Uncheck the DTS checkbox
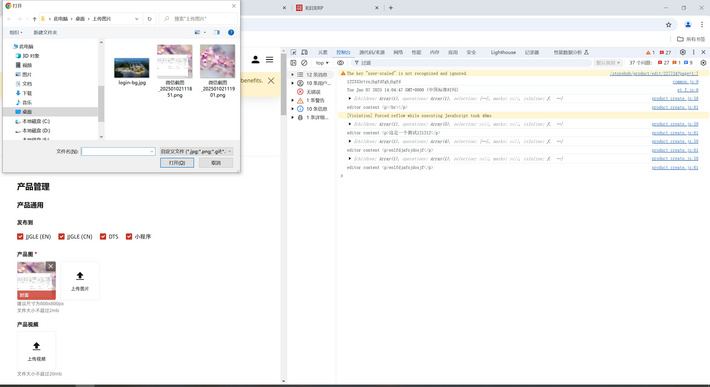The image size is (710, 387). (x=103, y=237)
